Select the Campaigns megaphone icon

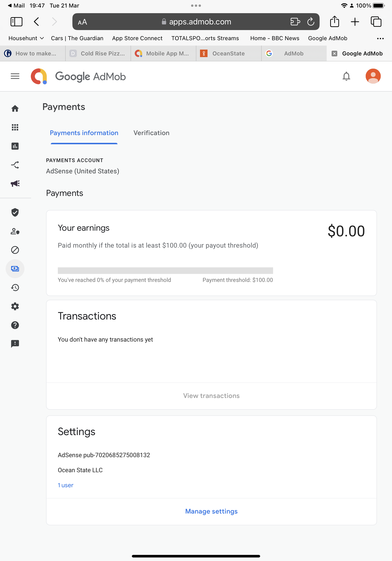15,183
